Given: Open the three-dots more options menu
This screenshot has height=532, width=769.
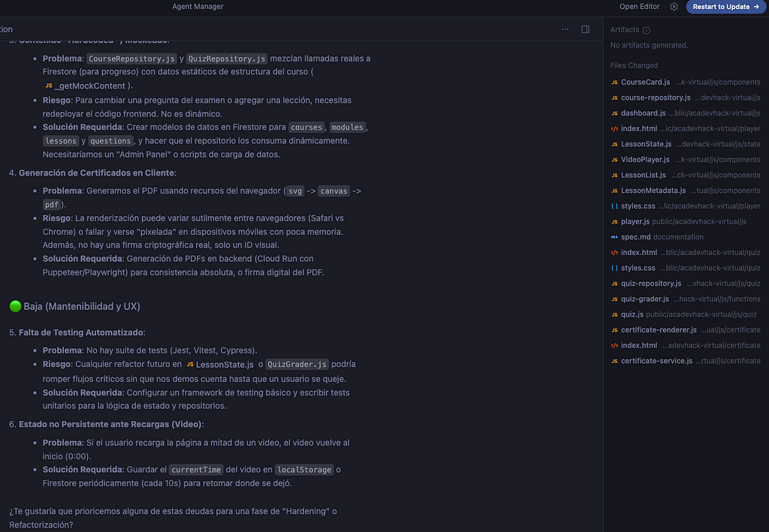Looking at the screenshot, I should (x=565, y=29).
